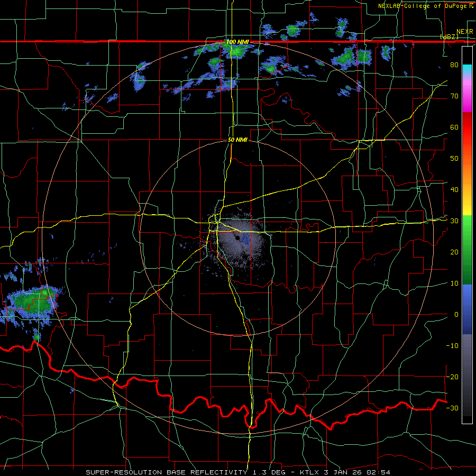476x476 pixels.
Task: Click the 50 dBZ scale value
Action: (x=454, y=159)
